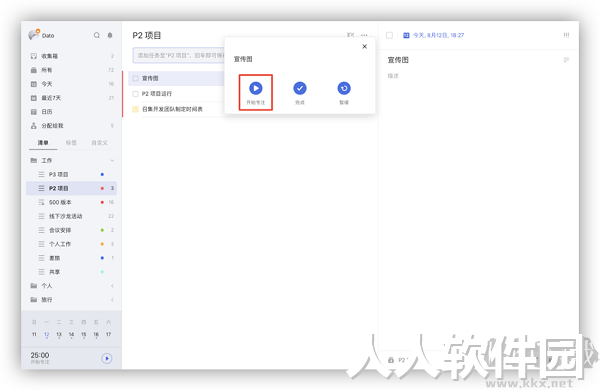Click the 暂缓 postpone button

(x=344, y=93)
